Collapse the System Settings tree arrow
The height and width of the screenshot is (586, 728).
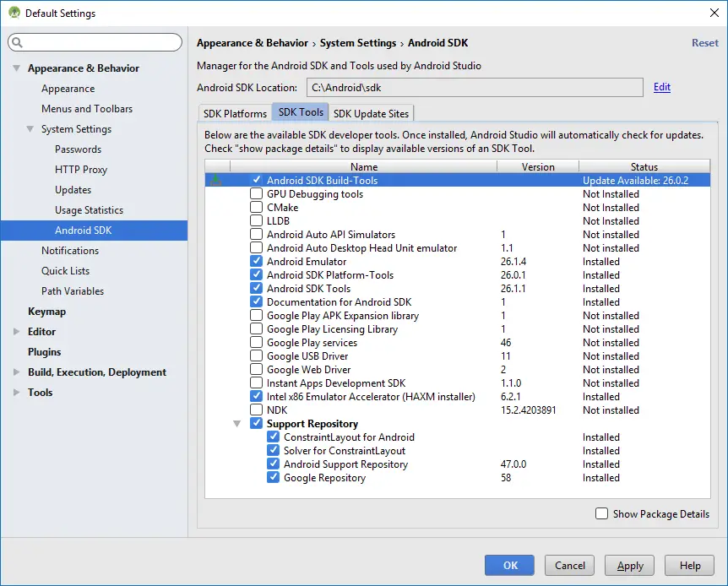click(x=30, y=129)
